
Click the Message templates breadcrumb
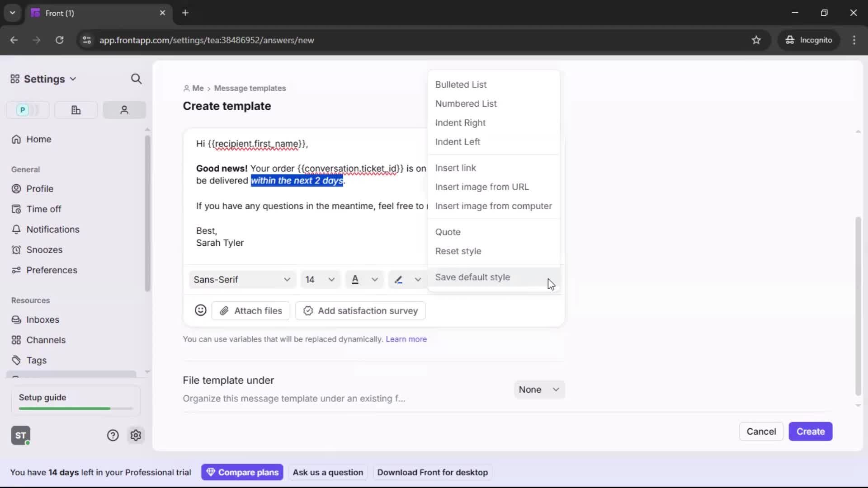pyautogui.click(x=250, y=88)
